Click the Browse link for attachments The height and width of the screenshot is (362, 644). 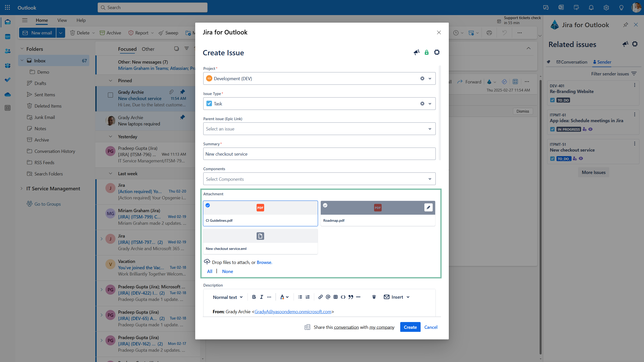coord(264,262)
